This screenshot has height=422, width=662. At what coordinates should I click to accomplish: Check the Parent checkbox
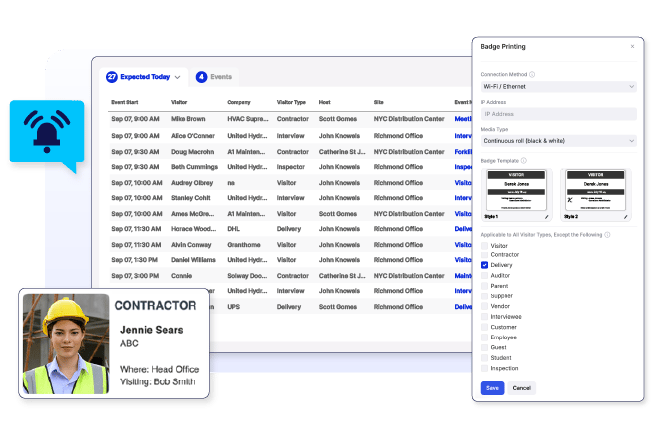pyautogui.click(x=484, y=286)
